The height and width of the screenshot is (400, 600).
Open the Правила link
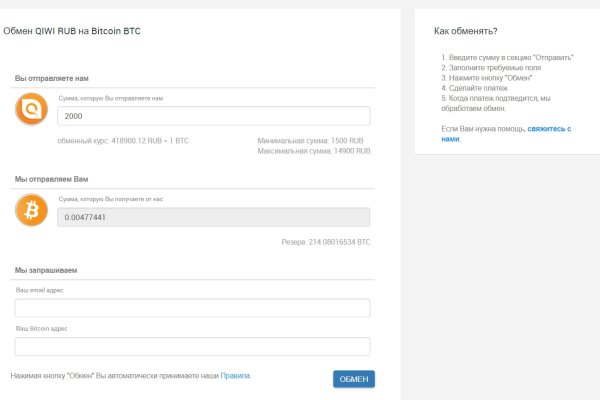tap(235, 376)
